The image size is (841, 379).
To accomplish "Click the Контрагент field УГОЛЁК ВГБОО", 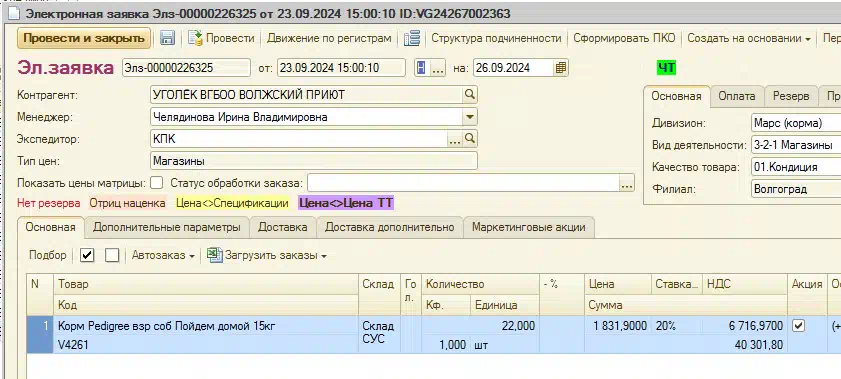I will tap(307, 94).
